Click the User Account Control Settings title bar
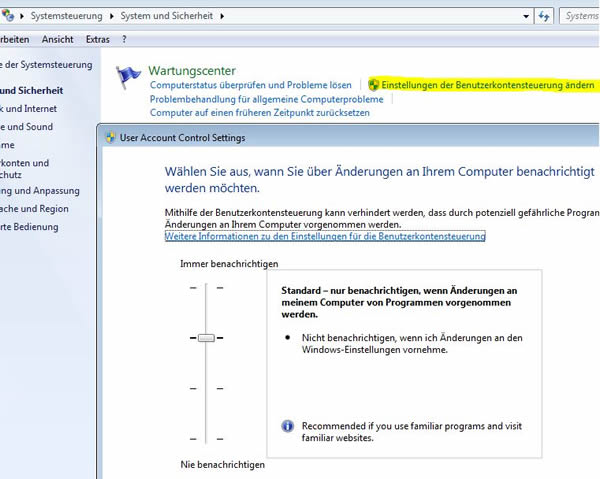Screen dimensions: 600x479 [x=350, y=138]
